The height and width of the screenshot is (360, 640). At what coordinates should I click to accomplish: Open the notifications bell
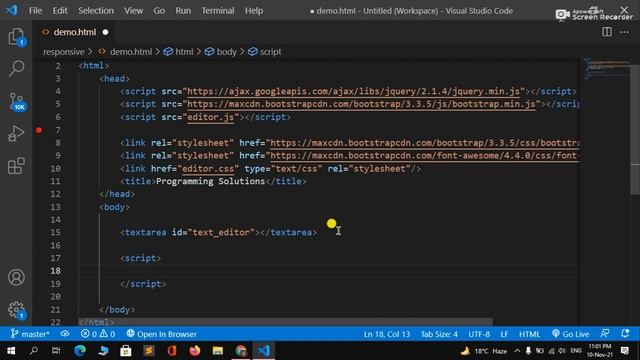click(625, 334)
